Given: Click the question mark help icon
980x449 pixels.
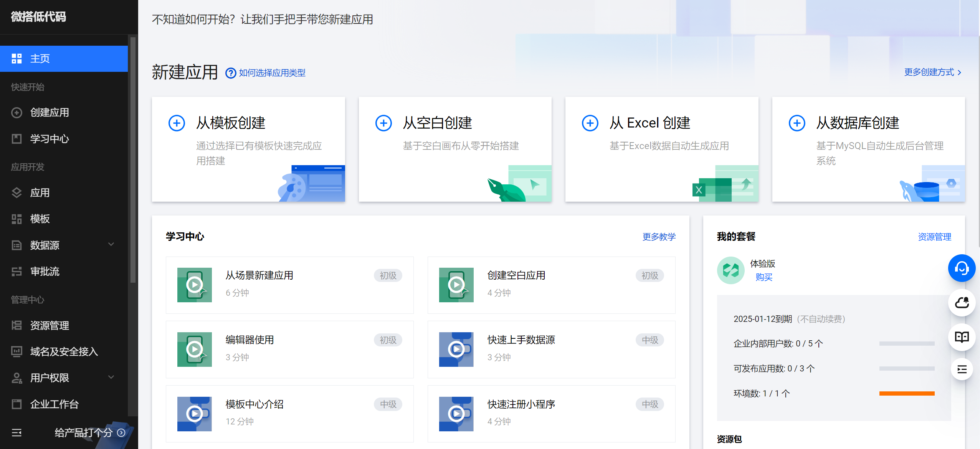Looking at the screenshot, I should 231,73.
